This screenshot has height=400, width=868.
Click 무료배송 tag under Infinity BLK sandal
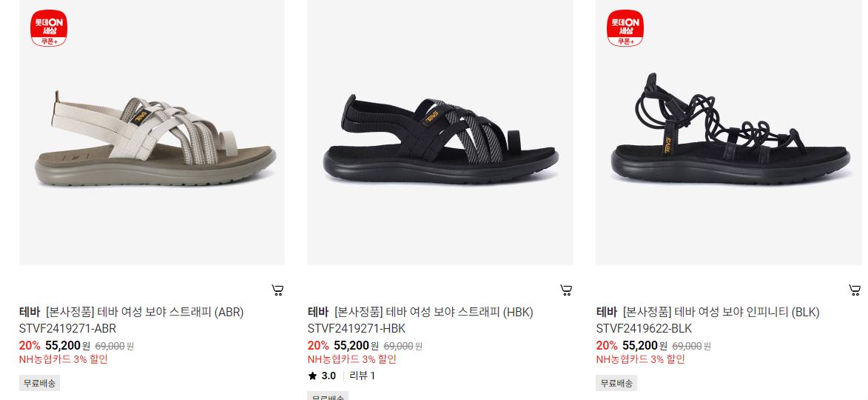tap(616, 384)
